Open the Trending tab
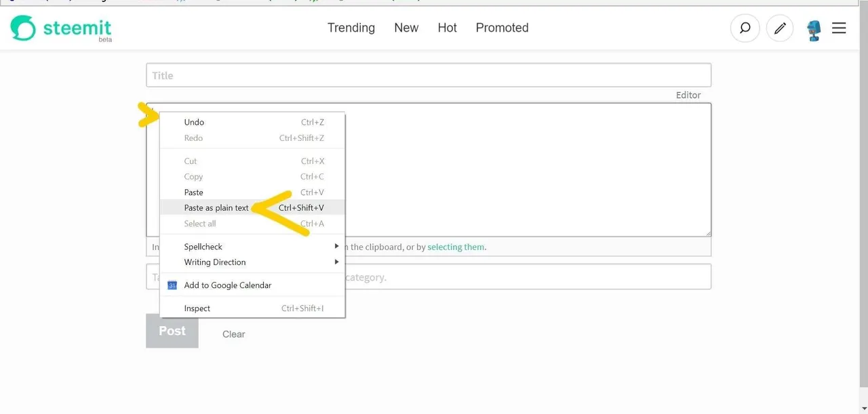Screen dimensions: 868x414 pyautogui.click(x=351, y=28)
